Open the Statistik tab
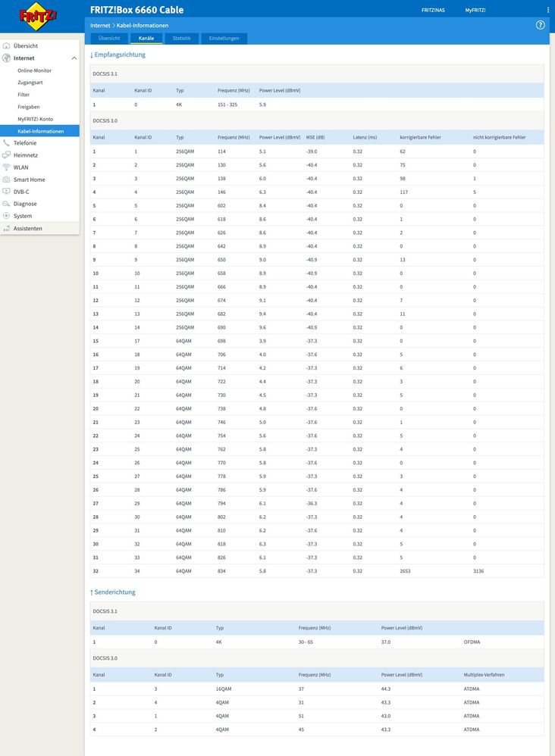This screenshot has height=756, width=555. tap(181, 38)
